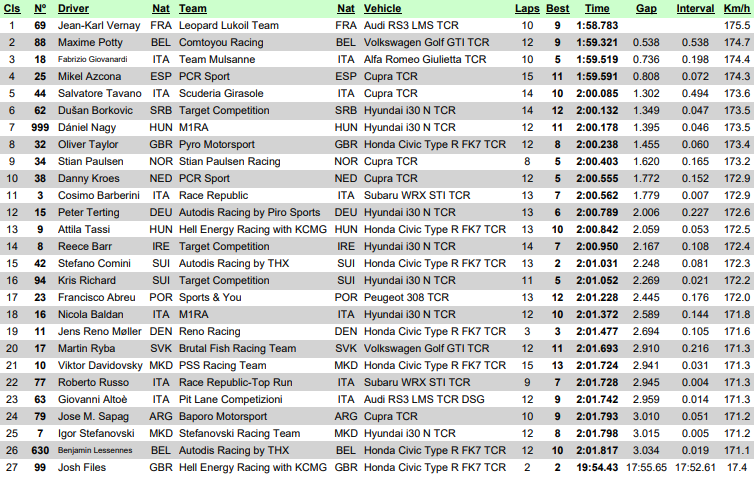Click Maxime Potty's best time 1:59.321

(x=597, y=42)
